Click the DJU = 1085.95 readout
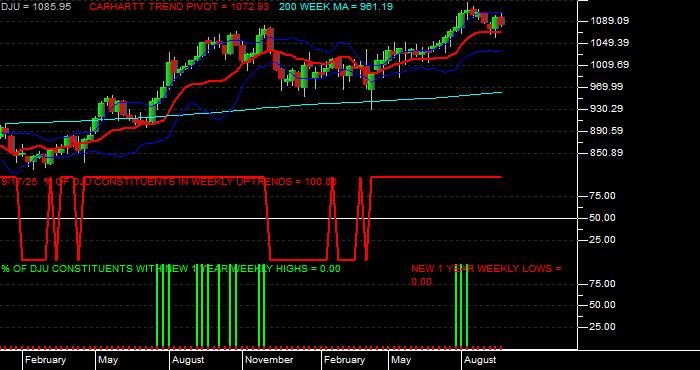This screenshot has height=370, width=700. click(36, 7)
